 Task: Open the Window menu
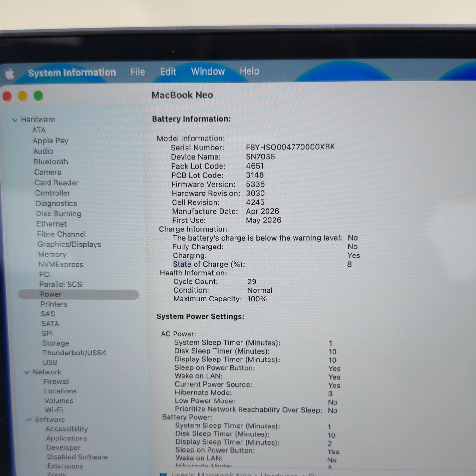[x=208, y=71]
